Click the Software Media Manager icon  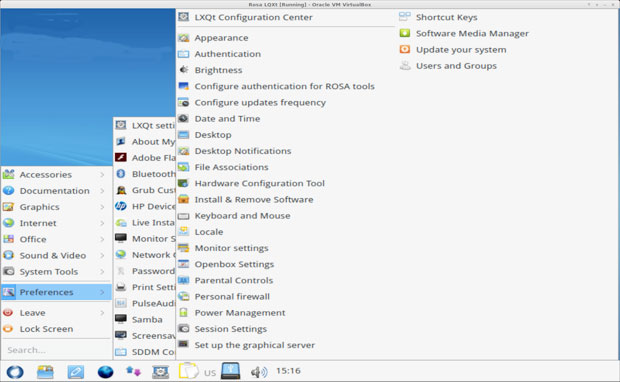click(405, 33)
